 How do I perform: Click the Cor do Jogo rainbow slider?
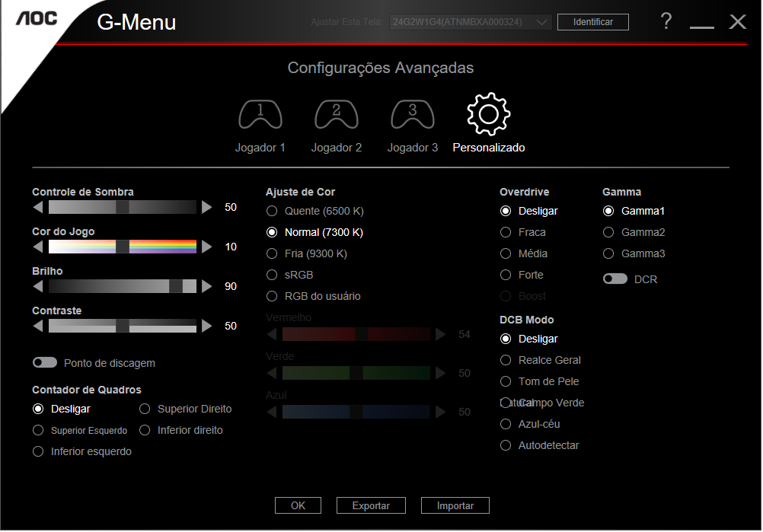[x=123, y=247]
